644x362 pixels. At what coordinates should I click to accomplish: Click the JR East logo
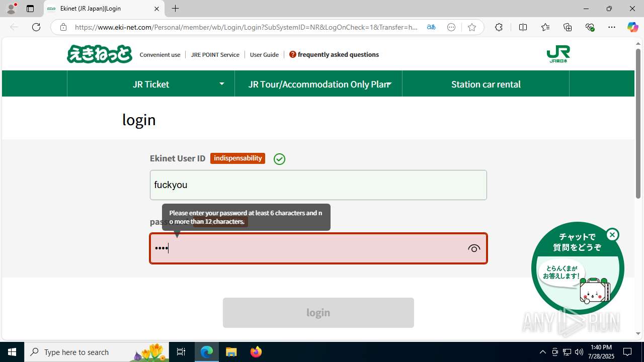coord(558,54)
